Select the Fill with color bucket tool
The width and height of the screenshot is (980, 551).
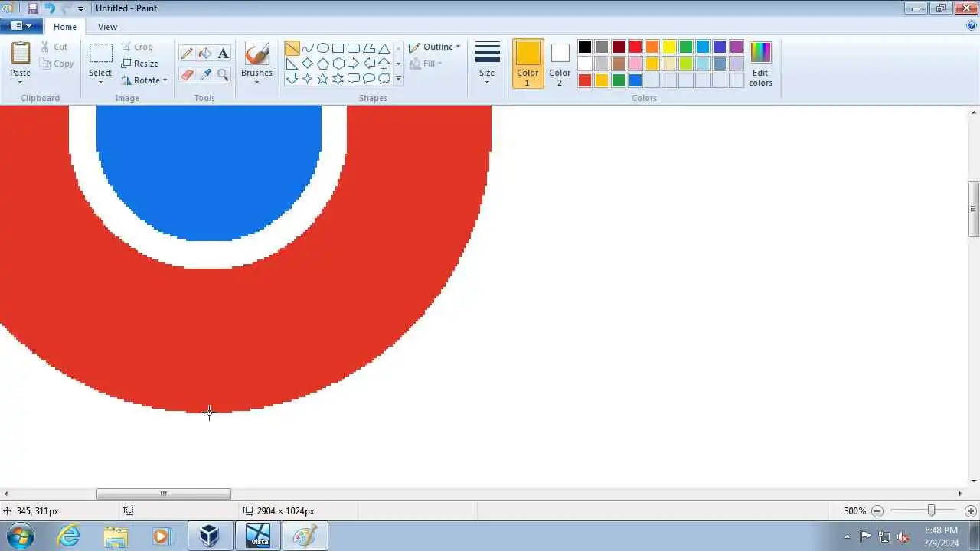205,53
